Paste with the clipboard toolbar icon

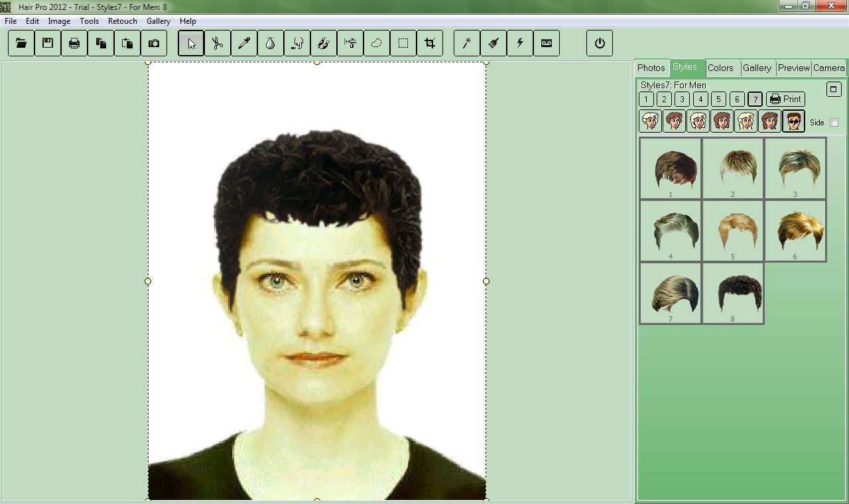pos(127,43)
